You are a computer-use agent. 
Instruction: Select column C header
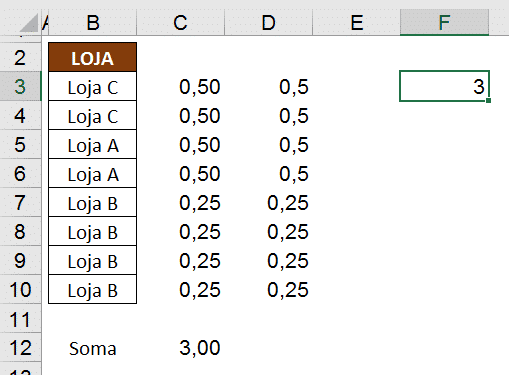click(x=180, y=23)
